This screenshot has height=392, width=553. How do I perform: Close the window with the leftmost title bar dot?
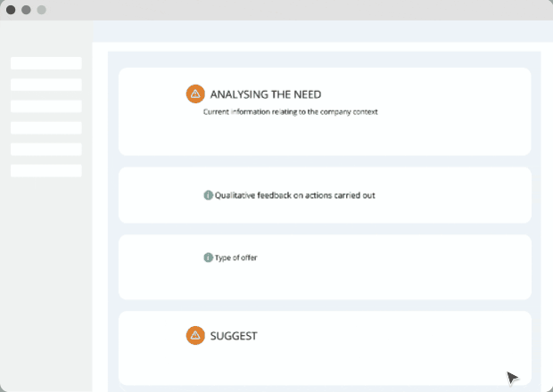pyautogui.click(x=11, y=10)
